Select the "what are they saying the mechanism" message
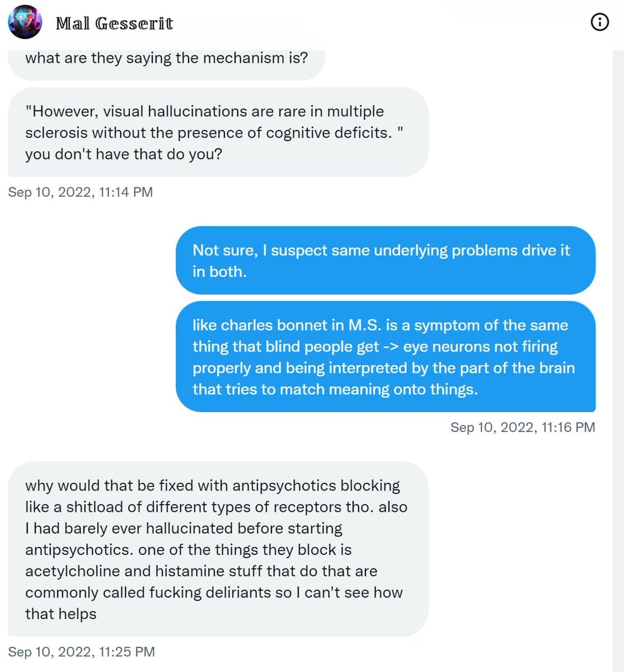 pos(166,58)
